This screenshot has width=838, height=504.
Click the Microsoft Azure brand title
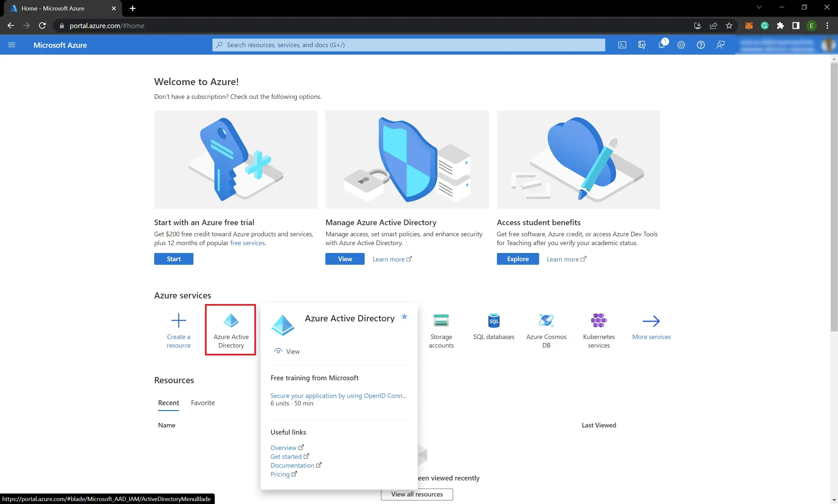point(60,45)
